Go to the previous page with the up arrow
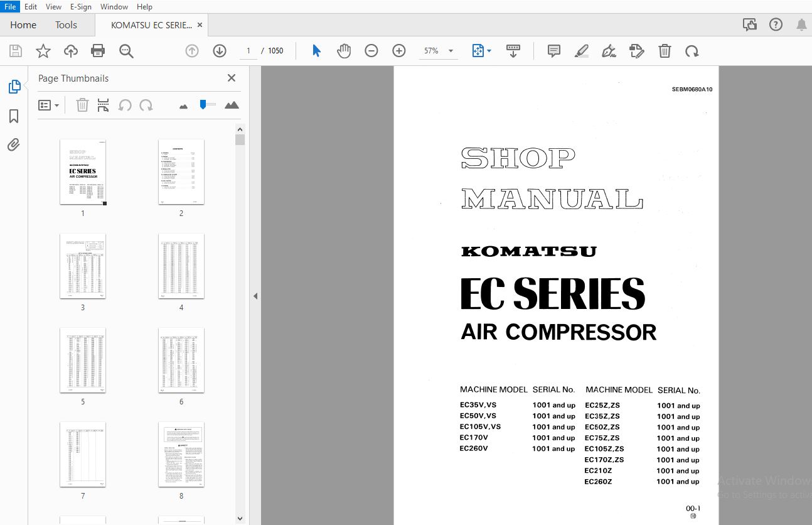Viewport: 812px width, 525px height. [192, 51]
